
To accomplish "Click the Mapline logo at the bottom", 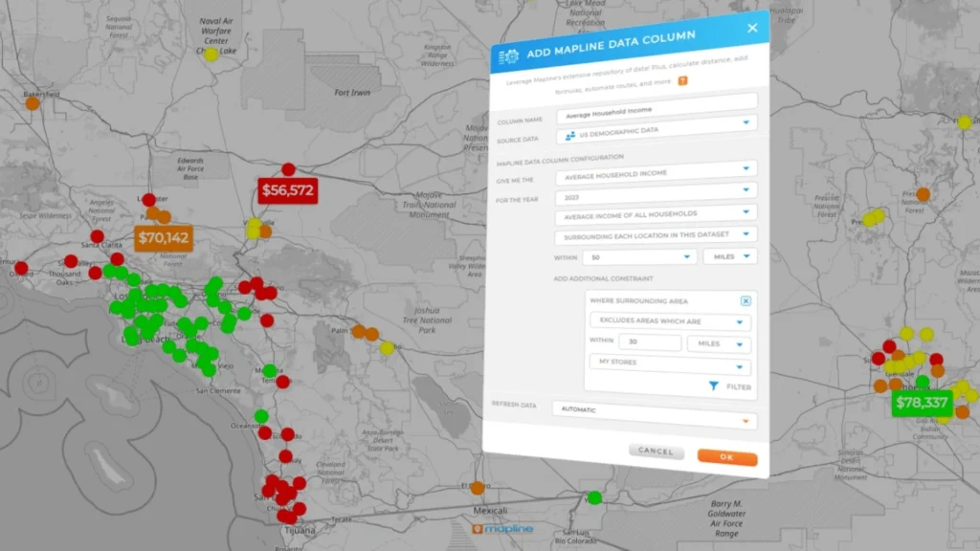I will point(504,527).
